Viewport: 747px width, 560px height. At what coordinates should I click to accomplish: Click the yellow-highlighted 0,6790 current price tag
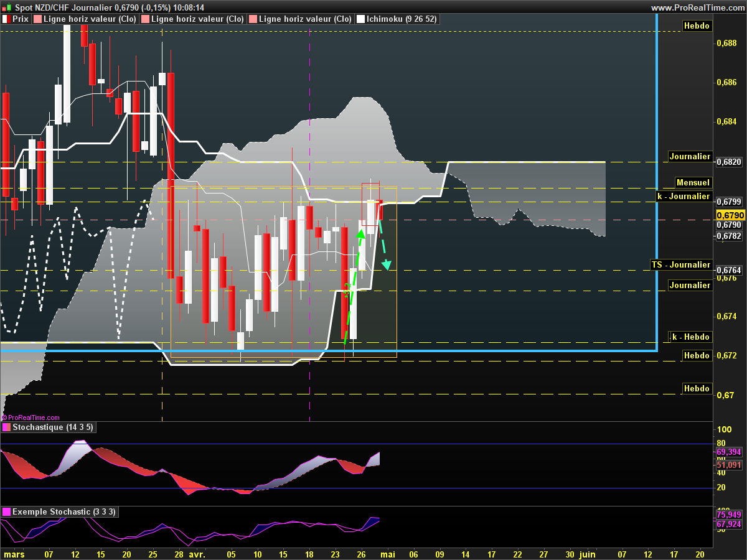(x=729, y=215)
